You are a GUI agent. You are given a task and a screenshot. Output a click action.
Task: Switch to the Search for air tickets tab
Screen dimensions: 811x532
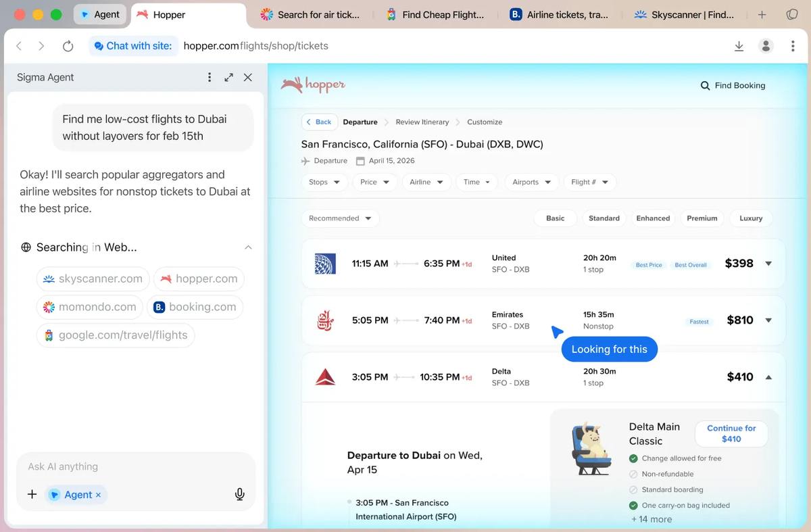pyautogui.click(x=311, y=14)
